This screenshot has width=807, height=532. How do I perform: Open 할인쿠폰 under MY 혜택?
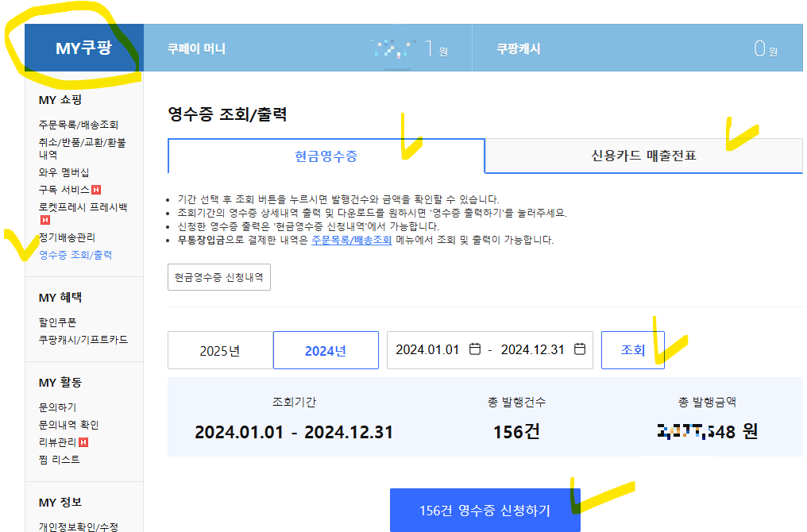pos(58,322)
